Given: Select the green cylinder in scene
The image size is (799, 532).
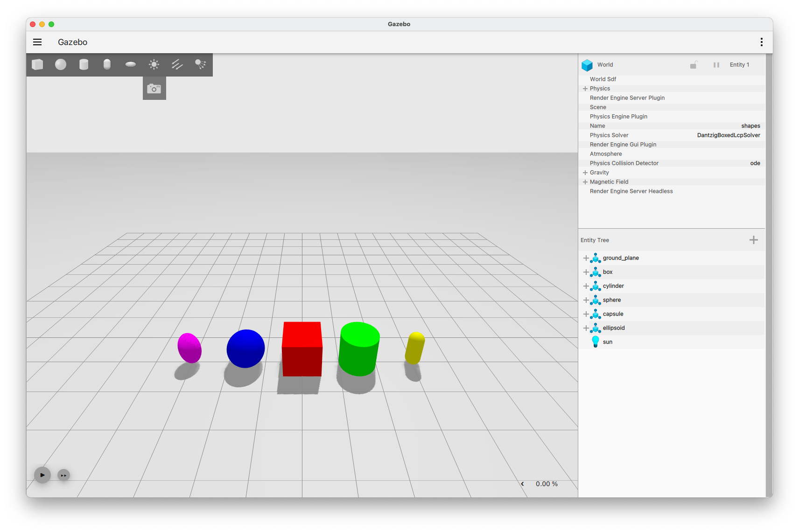Looking at the screenshot, I should pyautogui.click(x=359, y=349).
